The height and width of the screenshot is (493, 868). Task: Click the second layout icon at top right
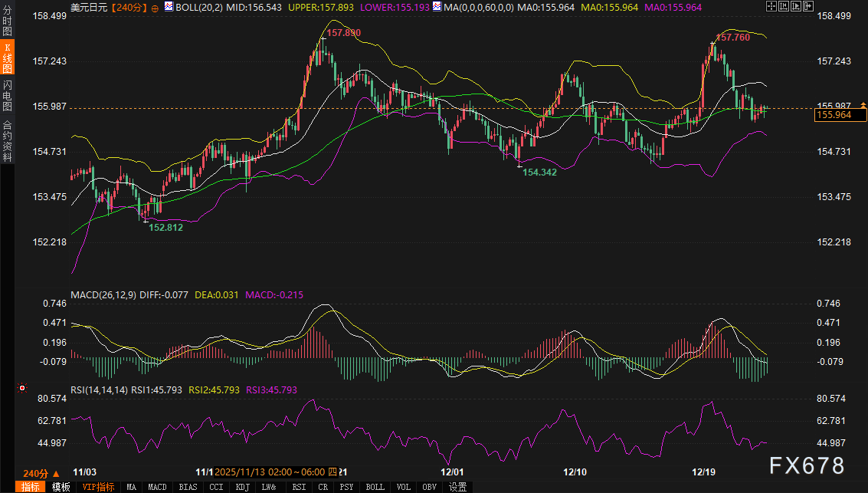point(784,6)
